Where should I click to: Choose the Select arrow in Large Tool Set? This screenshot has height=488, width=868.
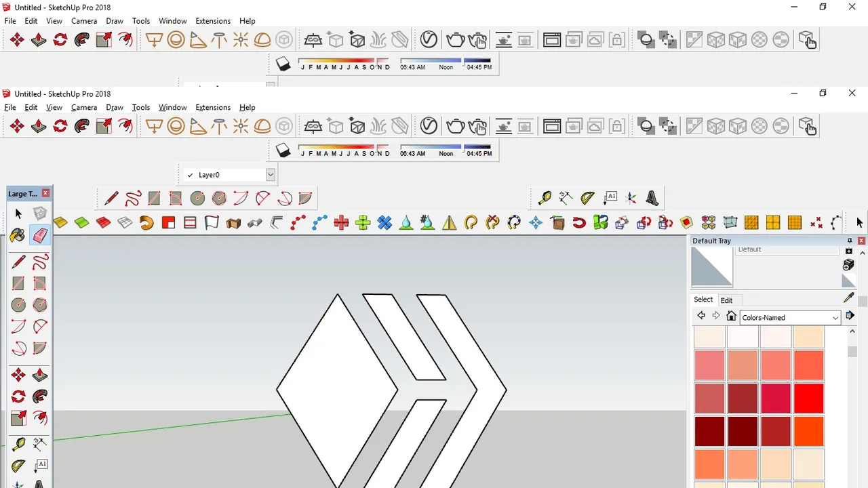point(18,213)
